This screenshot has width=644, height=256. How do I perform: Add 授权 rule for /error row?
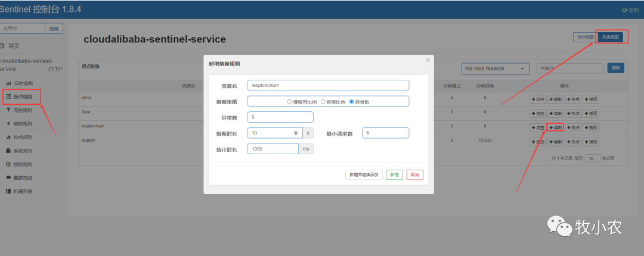590,99
